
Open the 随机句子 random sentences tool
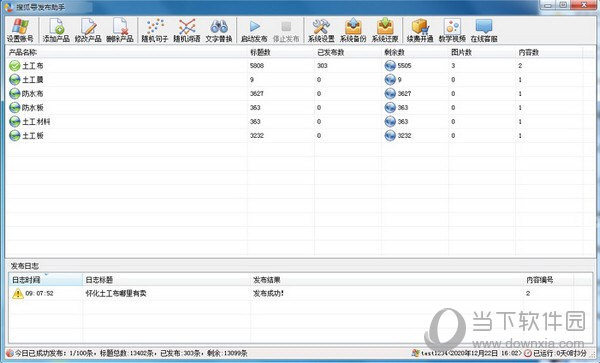[x=155, y=30]
